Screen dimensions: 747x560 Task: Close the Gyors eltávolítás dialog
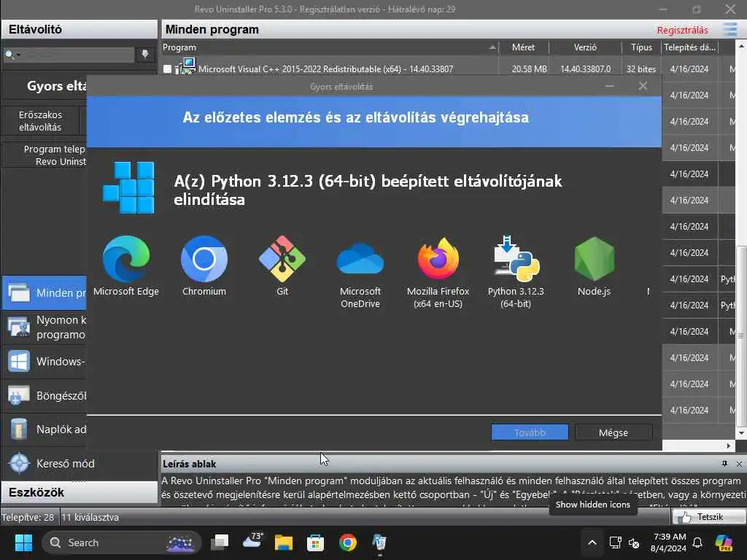tap(643, 86)
